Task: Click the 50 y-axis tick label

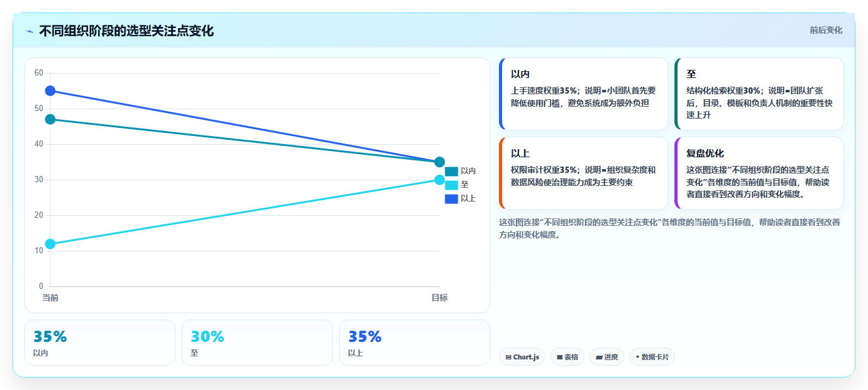Action: pos(39,109)
